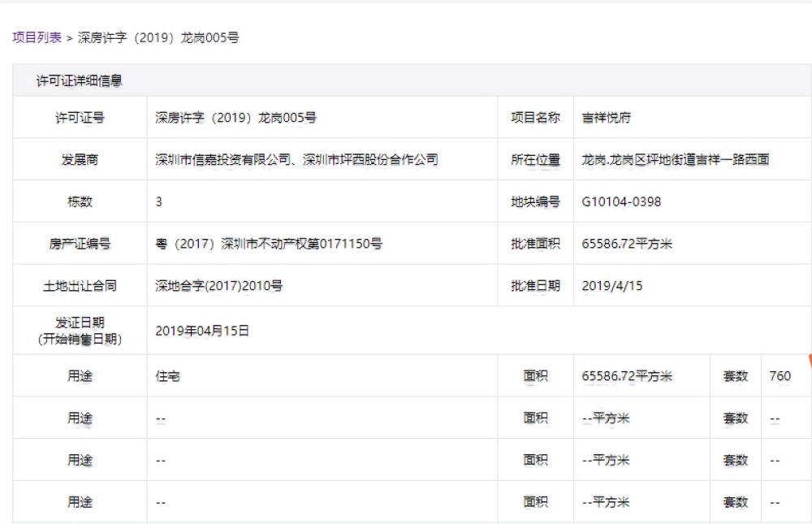Click the 发证日期 (开始销售日期) label

point(80,331)
